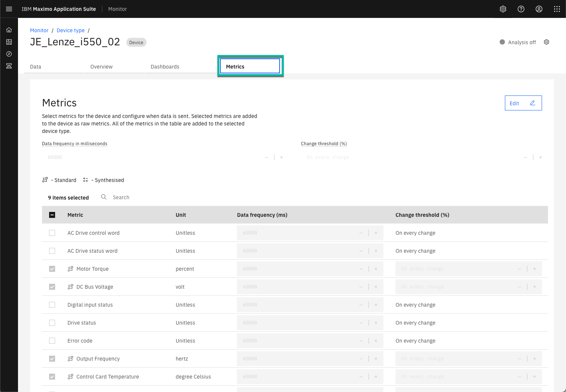
Task: Go to Home in left sidebar
Action: pos(9,30)
